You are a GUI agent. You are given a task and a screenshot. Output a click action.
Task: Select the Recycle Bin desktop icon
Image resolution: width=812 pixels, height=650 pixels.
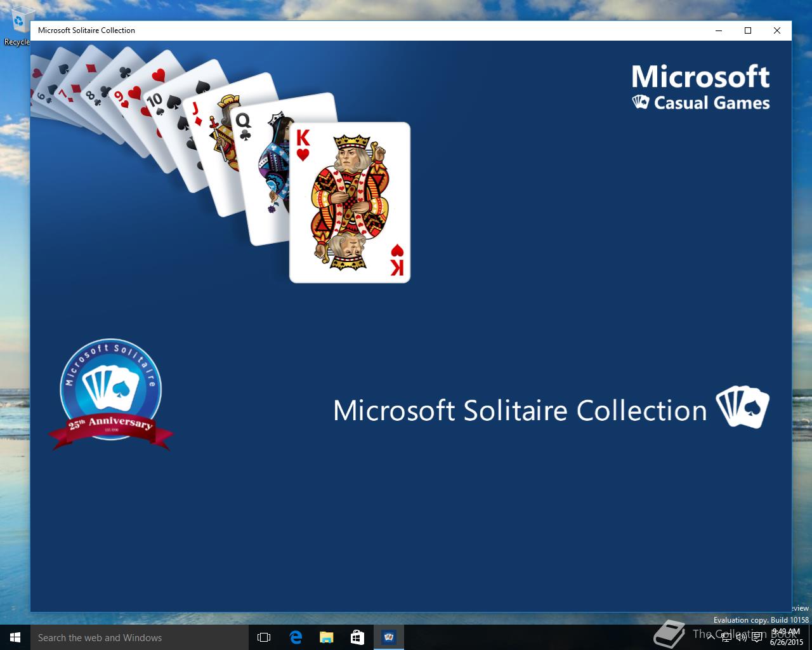coord(19,25)
